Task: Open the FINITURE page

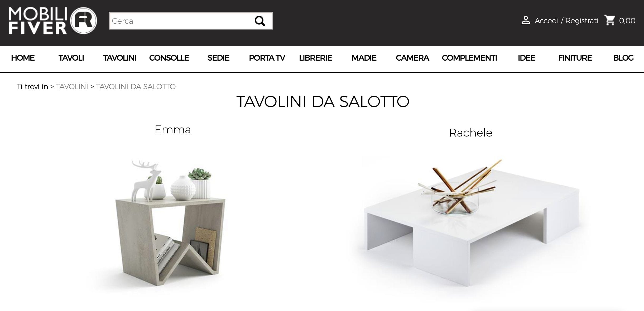Action: click(x=575, y=58)
